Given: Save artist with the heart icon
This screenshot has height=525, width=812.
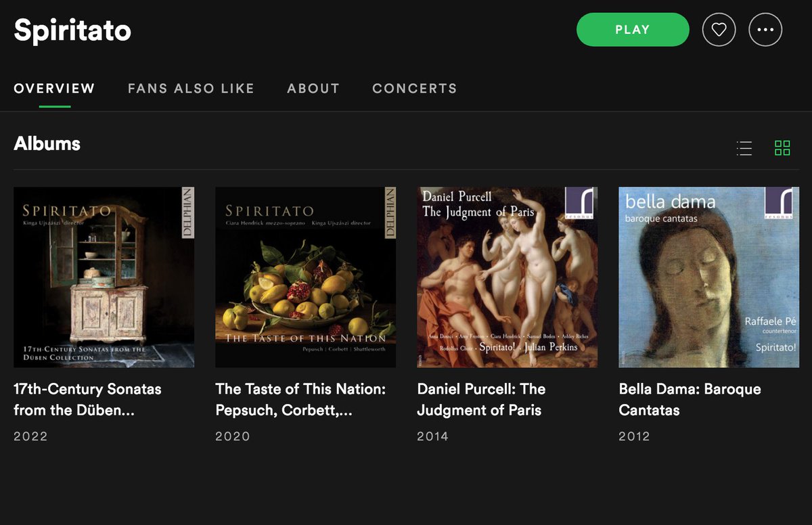Looking at the screenshot, I should coord(719,30).
